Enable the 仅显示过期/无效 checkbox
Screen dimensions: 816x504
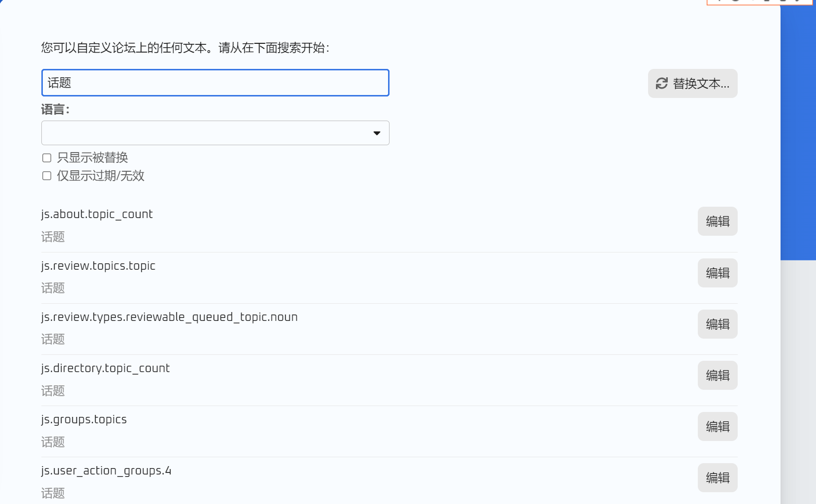pos(47,176)
